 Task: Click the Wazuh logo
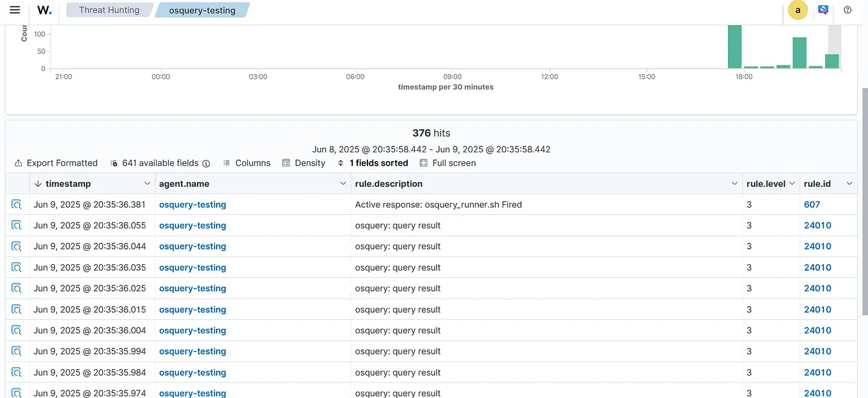(x=43, y=10)
